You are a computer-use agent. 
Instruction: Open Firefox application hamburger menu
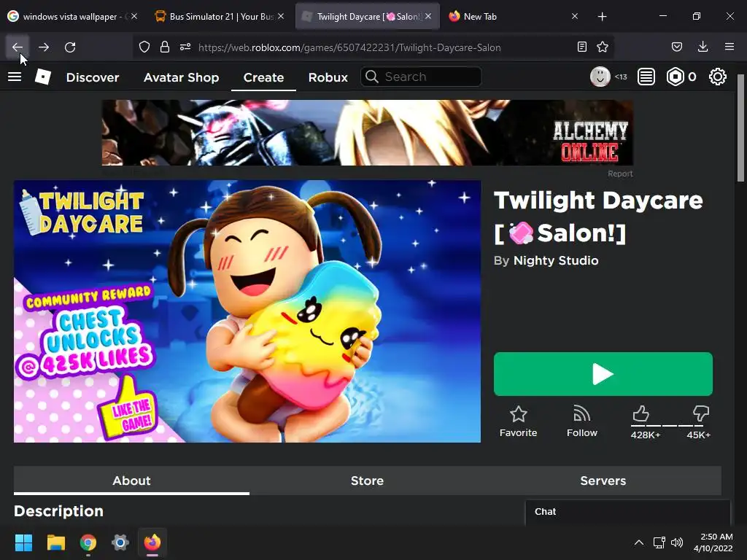point(729,47)
